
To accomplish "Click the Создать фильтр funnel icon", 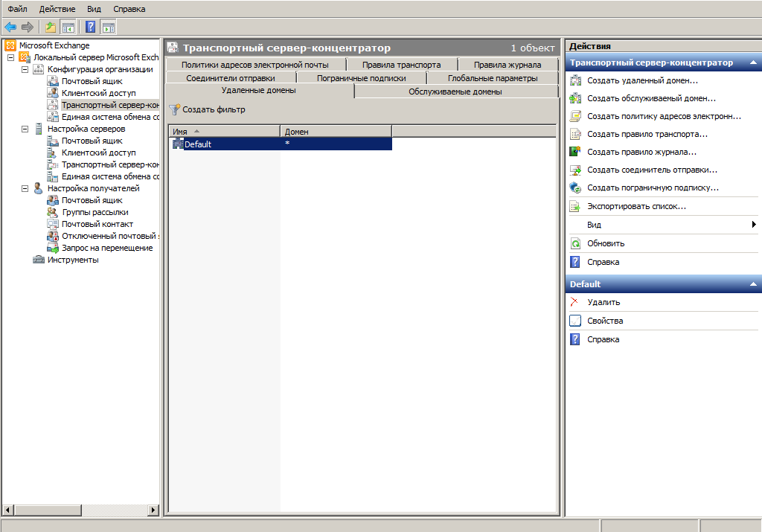I will [x=174, y=110].
